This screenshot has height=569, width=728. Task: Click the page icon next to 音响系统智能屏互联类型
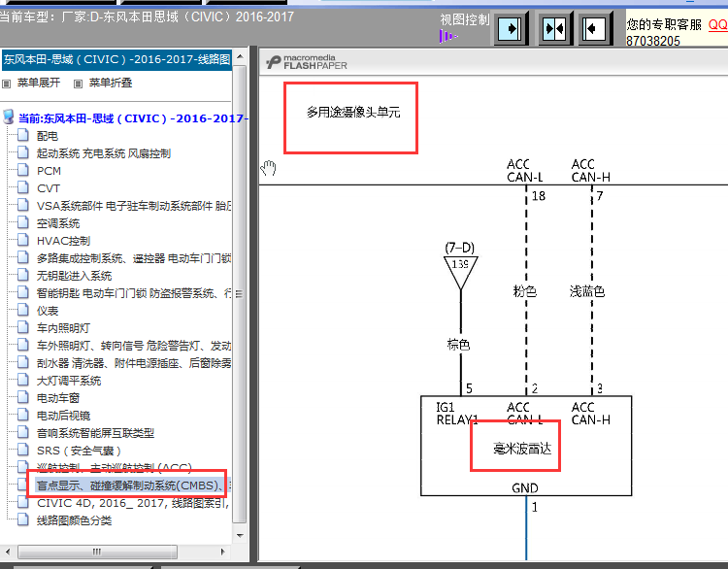[x=23, y=432]
